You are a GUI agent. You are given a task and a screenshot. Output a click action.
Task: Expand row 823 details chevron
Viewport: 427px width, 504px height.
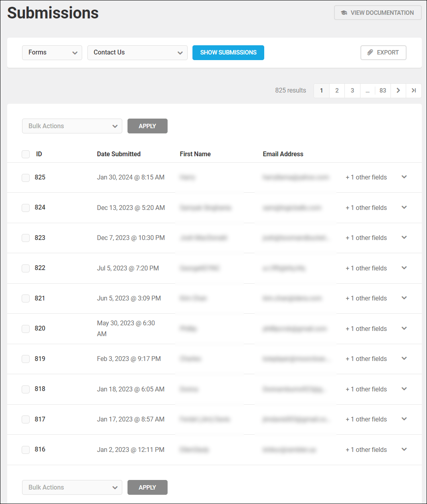(x=404, y=238)
